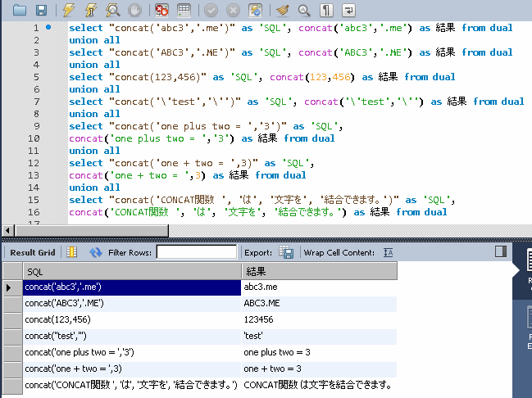Execute current statement with lightning cursor icon

coord(90,10)
